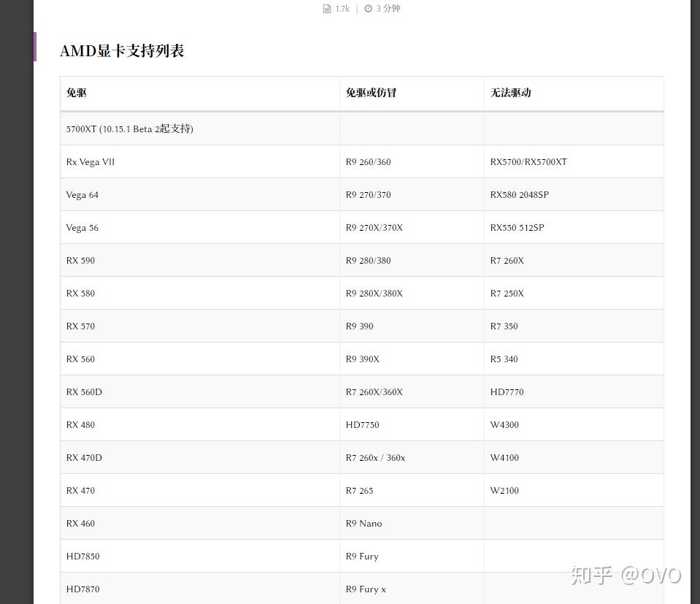Image resolution: width=700 pixels, height=604 pixels.
Task: Click the '免驱或仿冒' column header
Action: 412,93
